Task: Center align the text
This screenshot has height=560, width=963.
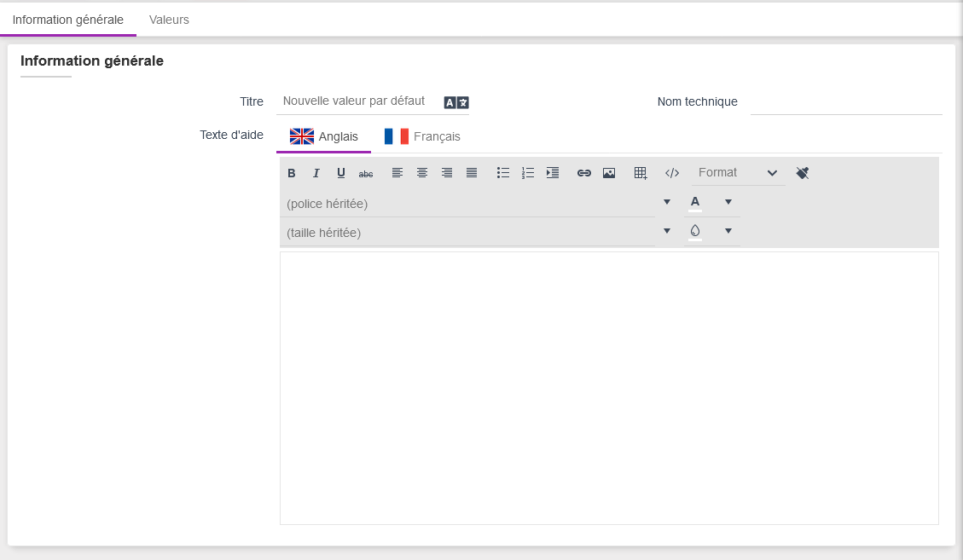Action: (422, 173)
